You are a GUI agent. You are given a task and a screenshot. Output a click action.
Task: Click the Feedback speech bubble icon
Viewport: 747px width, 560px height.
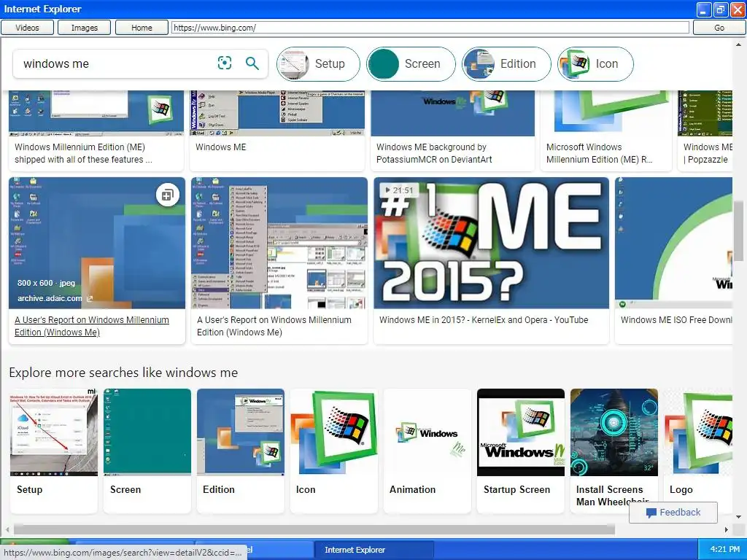651,513
